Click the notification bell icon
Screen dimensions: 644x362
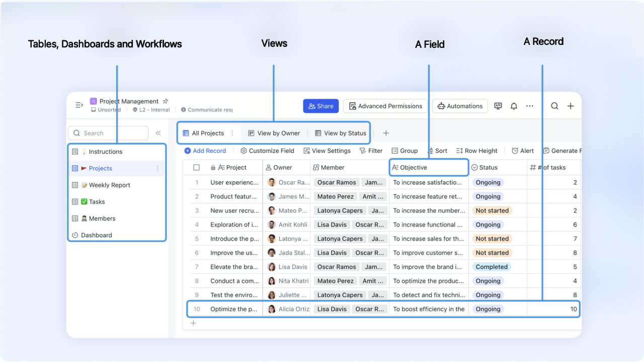tap(514, 106)
